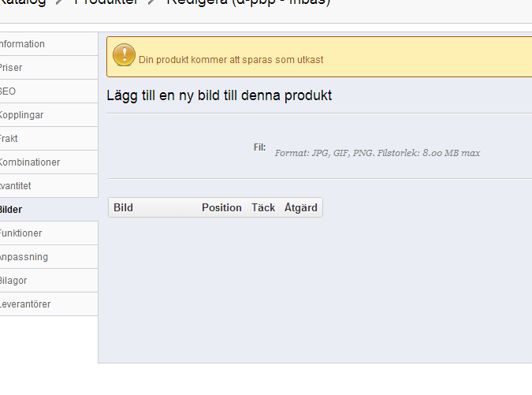Open the Anpassning tab

click(24, 257)
